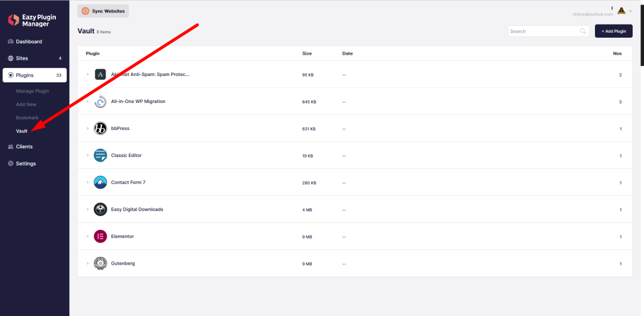Click the Eazy Plugin Manager logo
The height and width of the screenshot is (316, 644).
point(32,21)
